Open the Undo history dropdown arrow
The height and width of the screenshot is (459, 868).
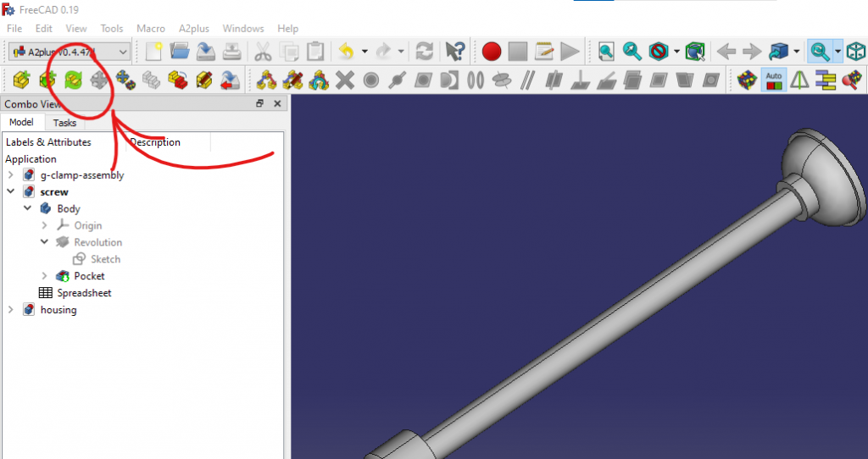(x=364, y=52)
